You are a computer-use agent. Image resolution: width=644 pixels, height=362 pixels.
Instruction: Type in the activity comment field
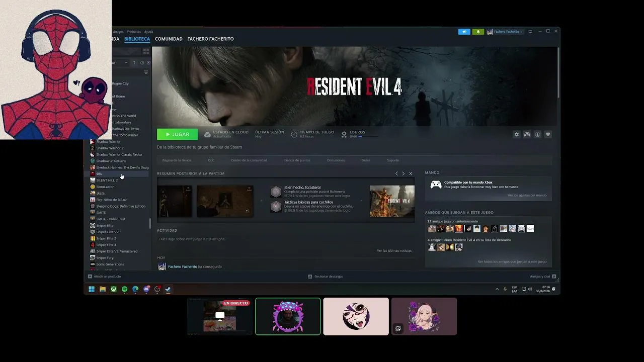click(286, 239)
